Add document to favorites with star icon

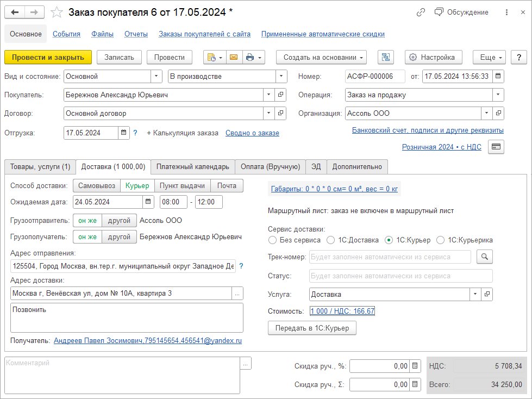57,12
